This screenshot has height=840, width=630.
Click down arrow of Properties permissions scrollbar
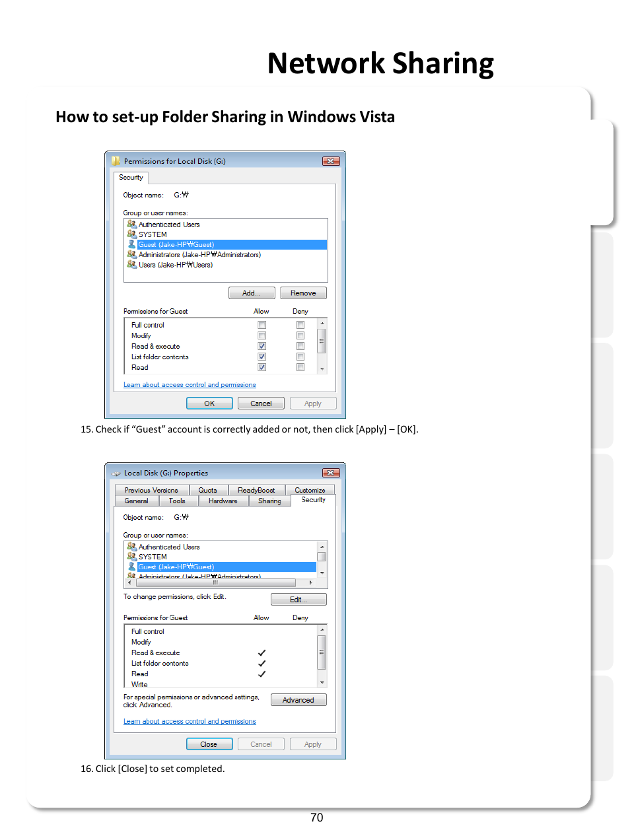[322, 682]
